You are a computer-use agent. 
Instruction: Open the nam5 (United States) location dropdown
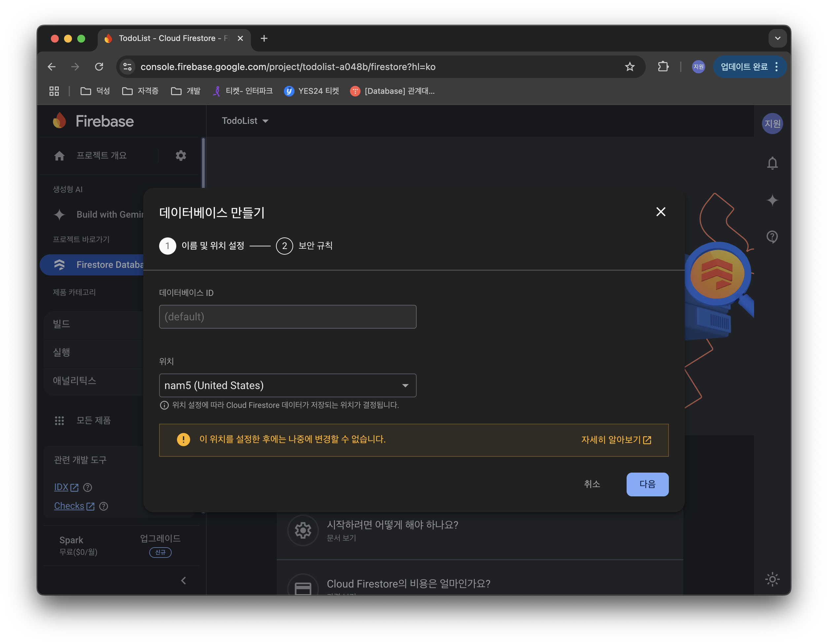coord(287,385)
